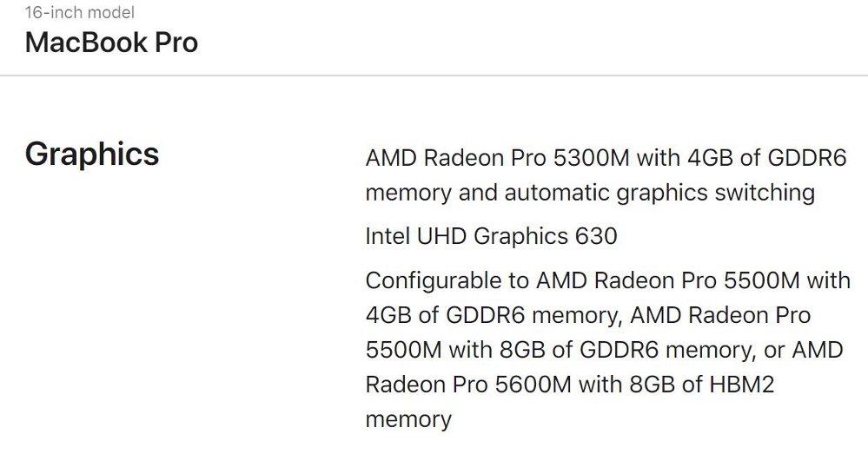Click the number "630"

click(596, 236)
